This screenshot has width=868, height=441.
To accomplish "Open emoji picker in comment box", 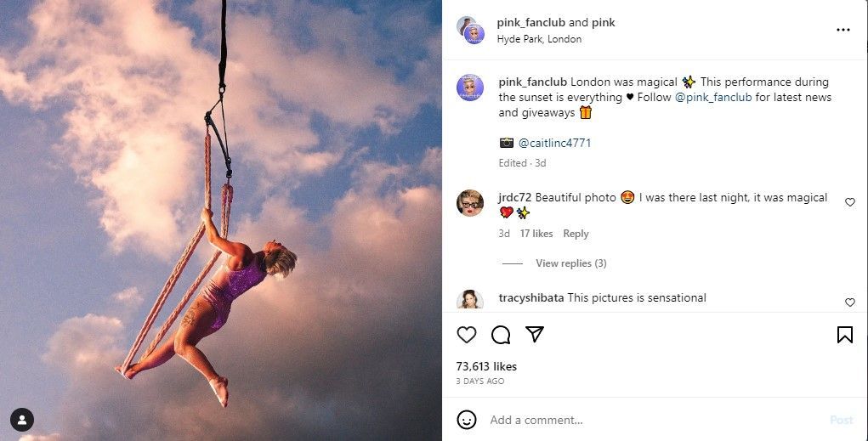I will point(467,420).
